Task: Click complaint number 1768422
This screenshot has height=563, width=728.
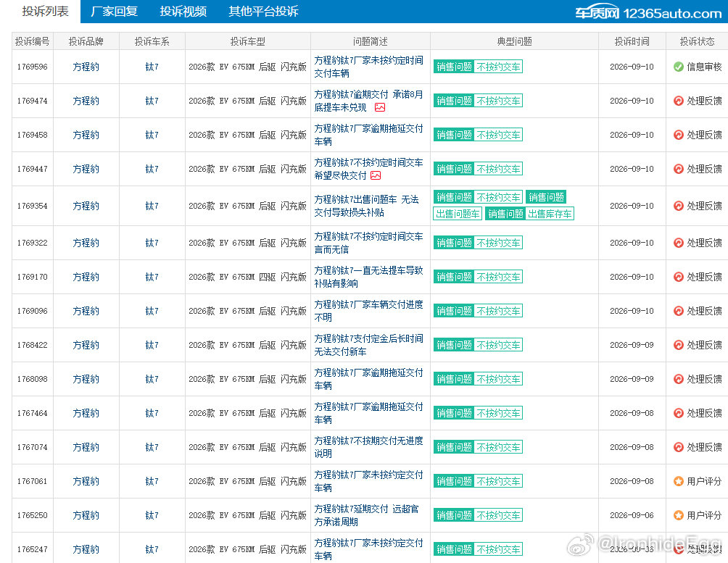Action: 33,345
